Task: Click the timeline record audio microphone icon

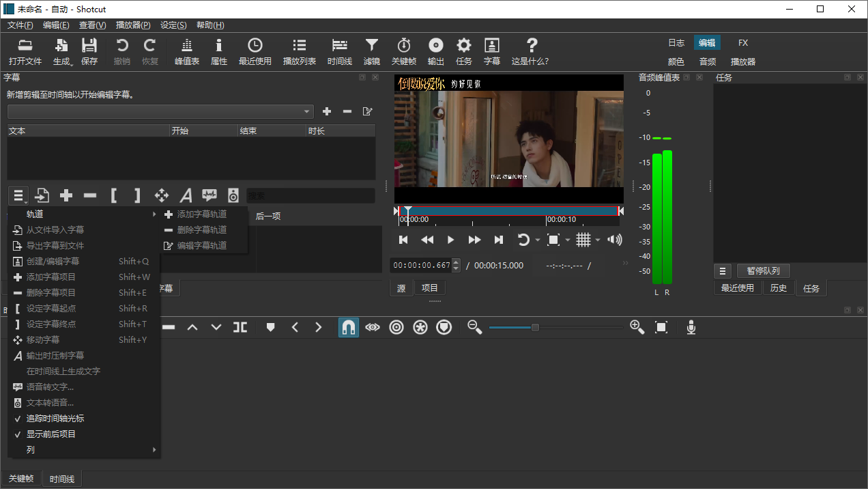Action: point(691,328)
